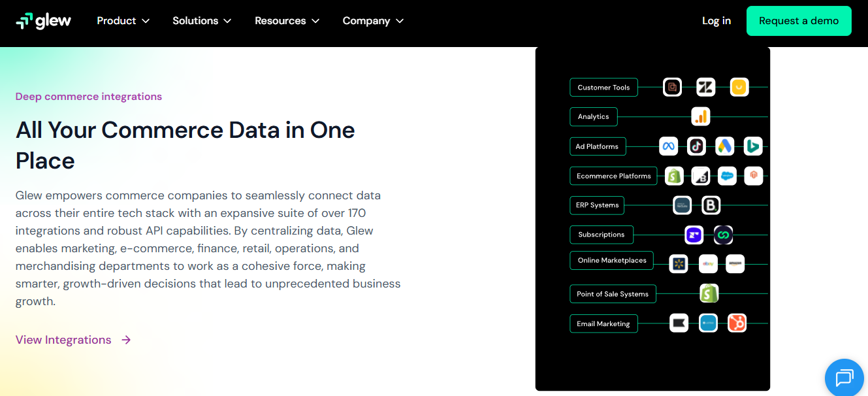
Task: Click the yellow smile icon in Customer Tools
Action: coord(739,87)
